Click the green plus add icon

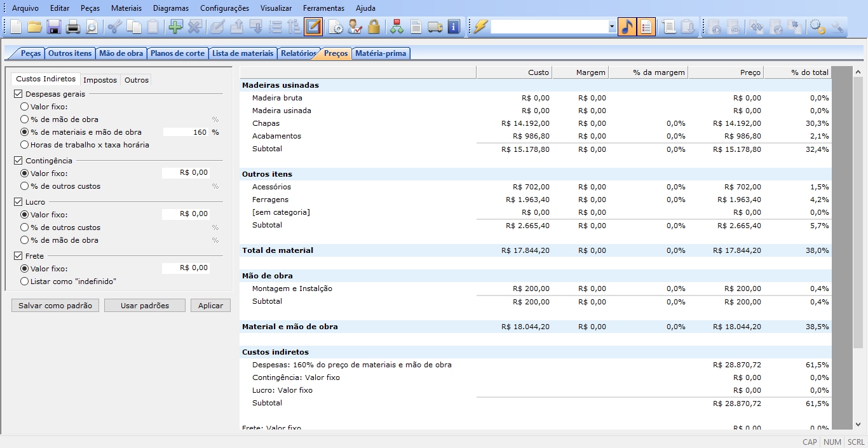tap(175, 27)
